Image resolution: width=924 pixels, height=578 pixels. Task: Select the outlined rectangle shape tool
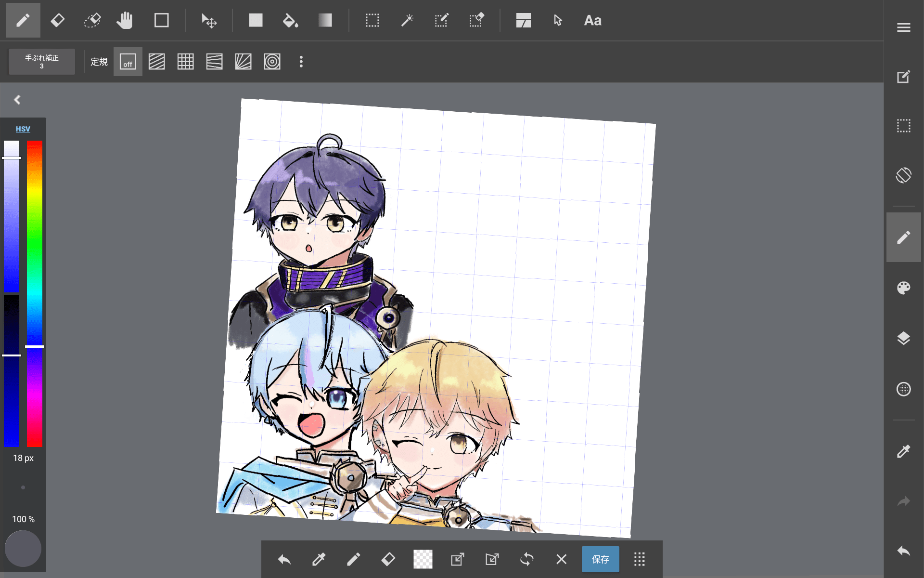click(x=161, y=20)
